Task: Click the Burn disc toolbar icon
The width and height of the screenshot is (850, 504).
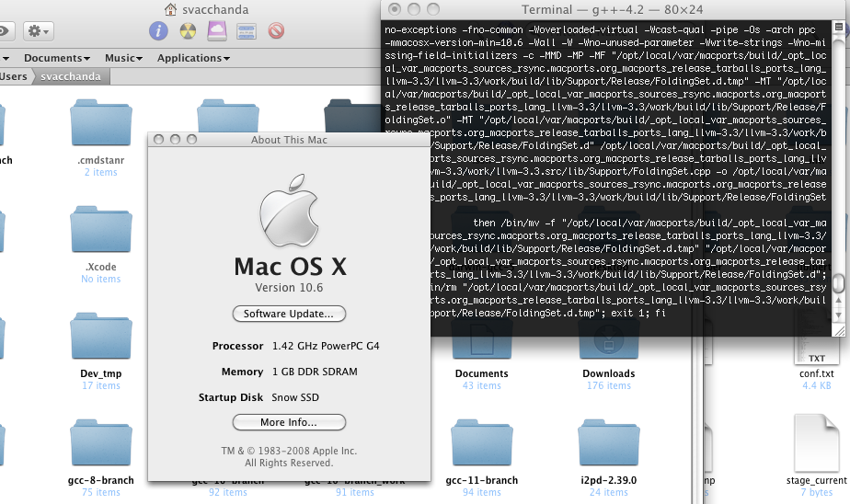Action: tap(188, 31)
